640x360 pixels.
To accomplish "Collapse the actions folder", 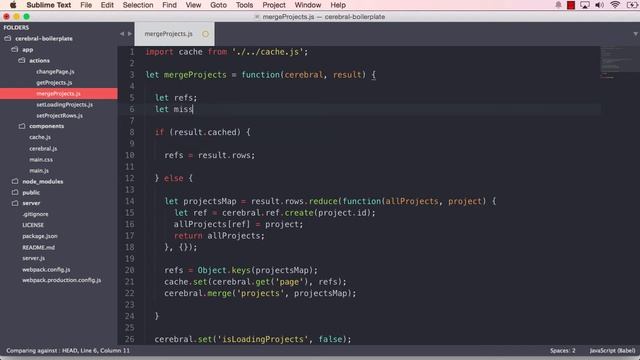I will [22, 60].
